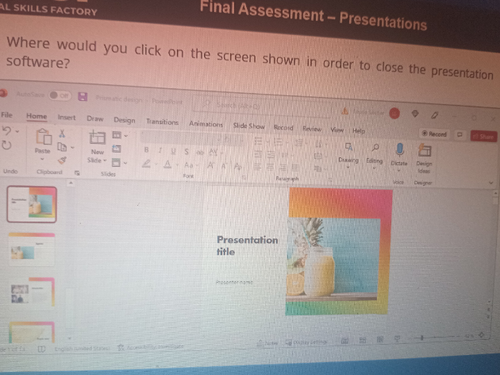This screenshot has height=375, width=500.
Task: Toggle the AutoSave switch
Action: tap(59, 96)
